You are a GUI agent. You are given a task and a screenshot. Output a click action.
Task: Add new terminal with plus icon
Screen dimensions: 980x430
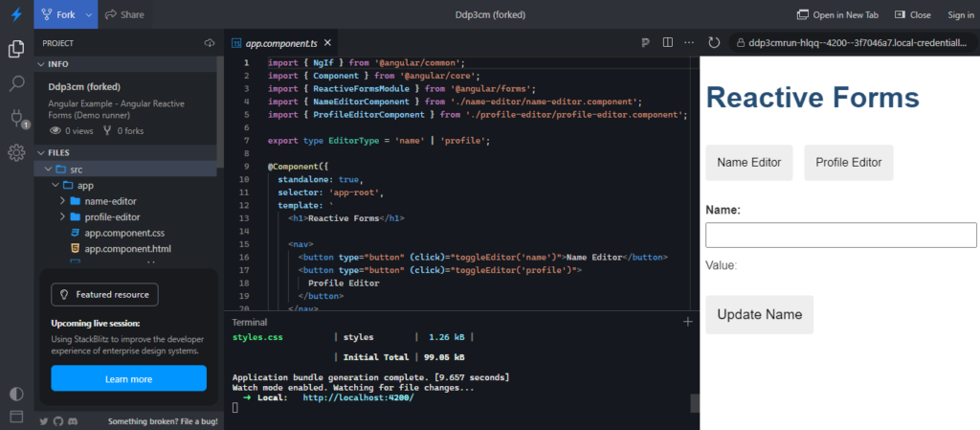pyautogui.click(x=688, y=322)
